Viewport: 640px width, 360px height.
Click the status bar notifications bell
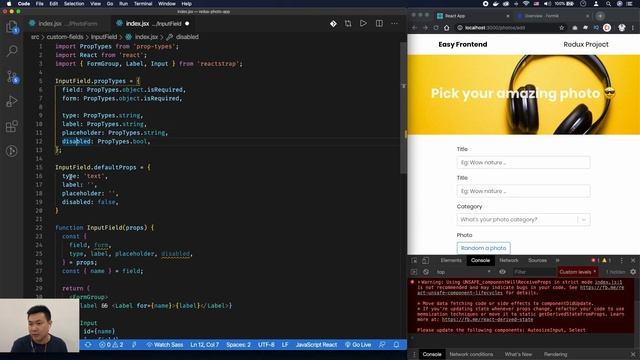[396, 345]
